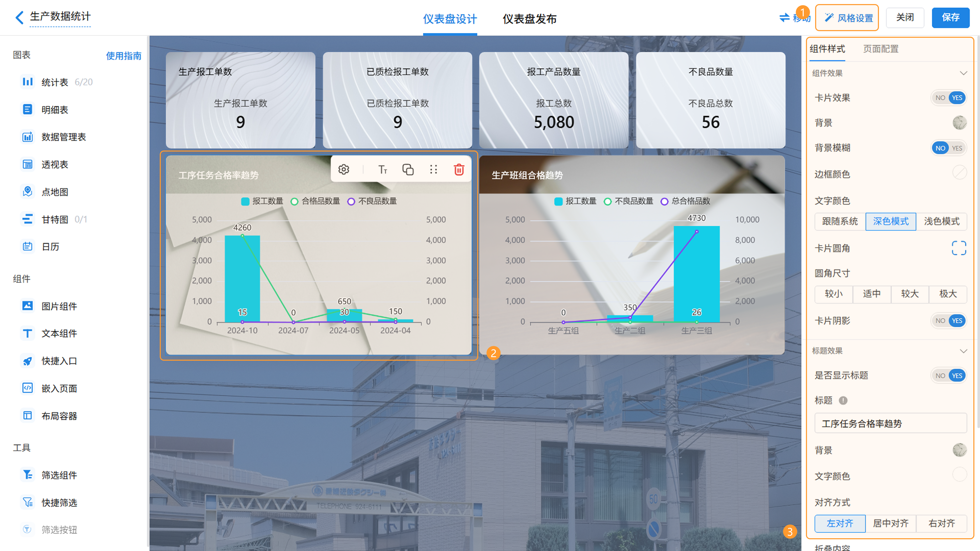Open chart settings gear icon
The image size is (980, 551).
tap(344, 170)
